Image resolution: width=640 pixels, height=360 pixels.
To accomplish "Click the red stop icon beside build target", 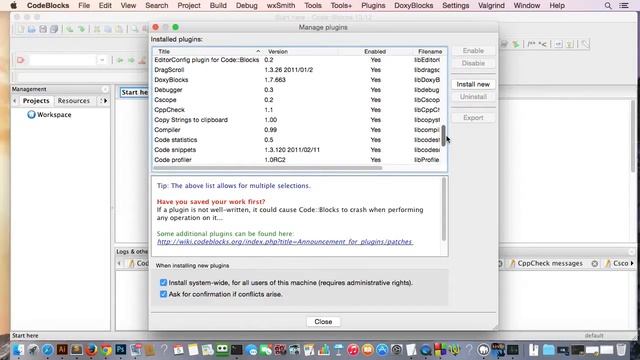I will pos(20,60).
